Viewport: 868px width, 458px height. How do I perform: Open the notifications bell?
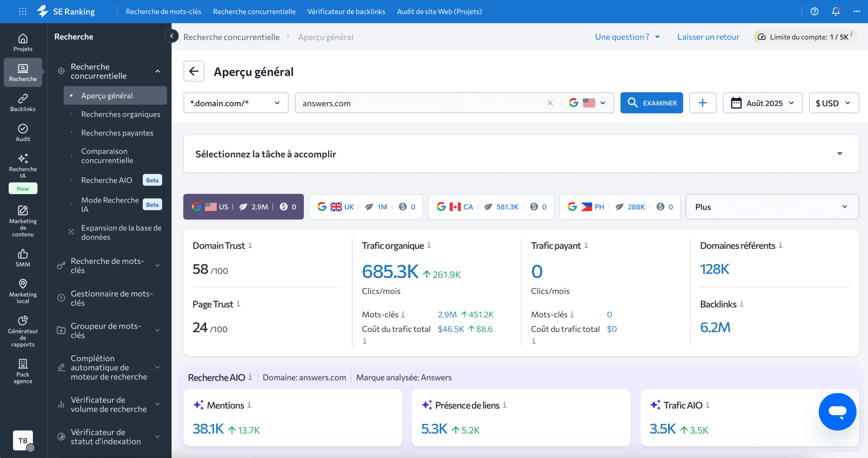click(x=836, y=12)
